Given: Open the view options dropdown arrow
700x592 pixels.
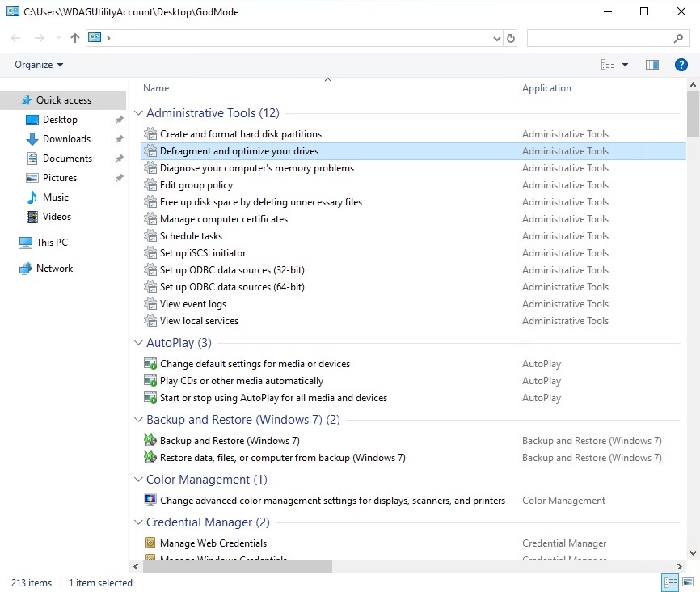Looking at the screenshot, I should pyautogui.click(x=625, y=65).
